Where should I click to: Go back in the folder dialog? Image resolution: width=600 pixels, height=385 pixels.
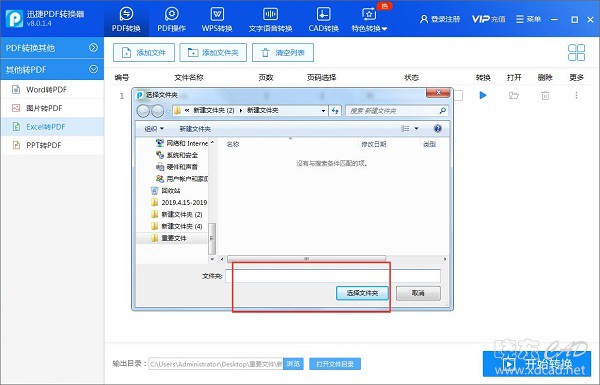[143, 111]
